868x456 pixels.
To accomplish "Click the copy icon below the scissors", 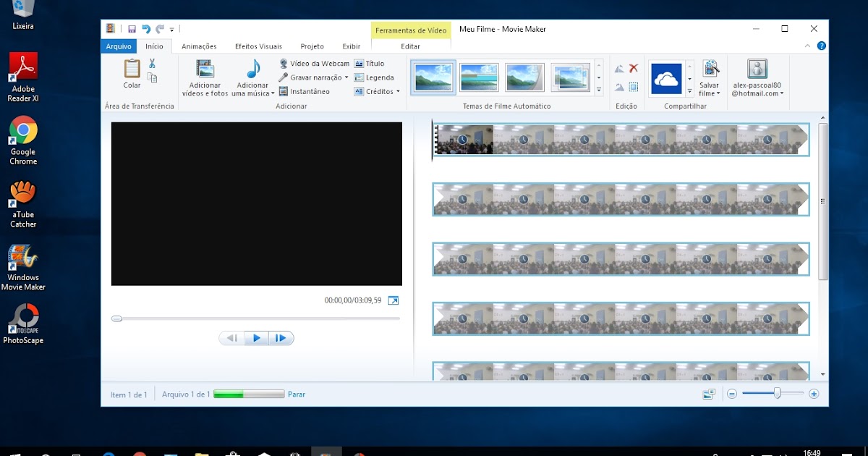I will click(x=153, y=77).
